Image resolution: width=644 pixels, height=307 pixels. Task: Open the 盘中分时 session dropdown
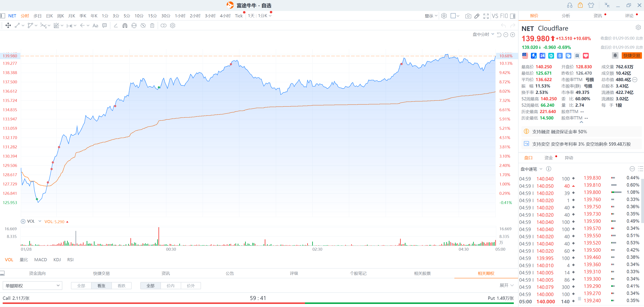483,34
